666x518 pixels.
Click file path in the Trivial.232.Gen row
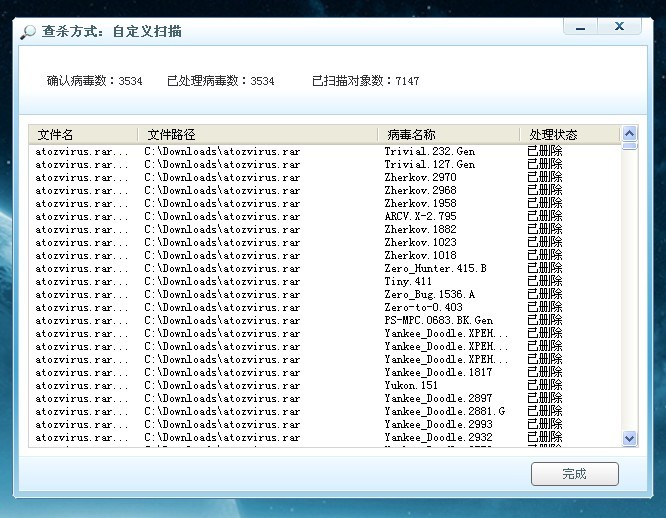[222, 152]
